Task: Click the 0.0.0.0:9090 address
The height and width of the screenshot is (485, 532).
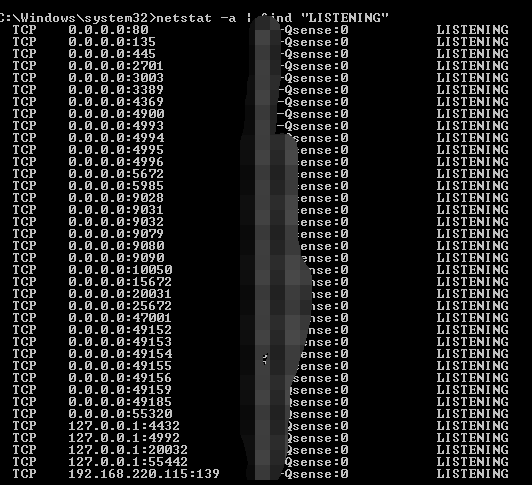Action: [x=116, y=258]
